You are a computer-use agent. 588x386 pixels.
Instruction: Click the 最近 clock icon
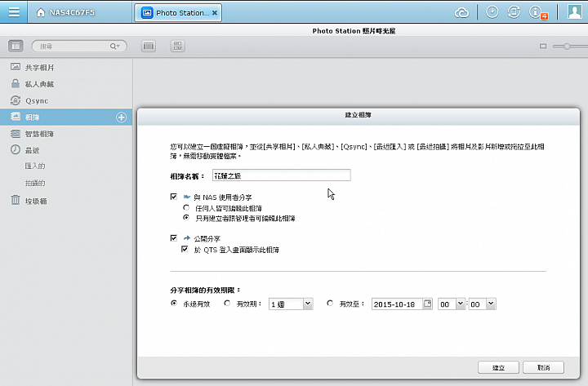(16, 149)
